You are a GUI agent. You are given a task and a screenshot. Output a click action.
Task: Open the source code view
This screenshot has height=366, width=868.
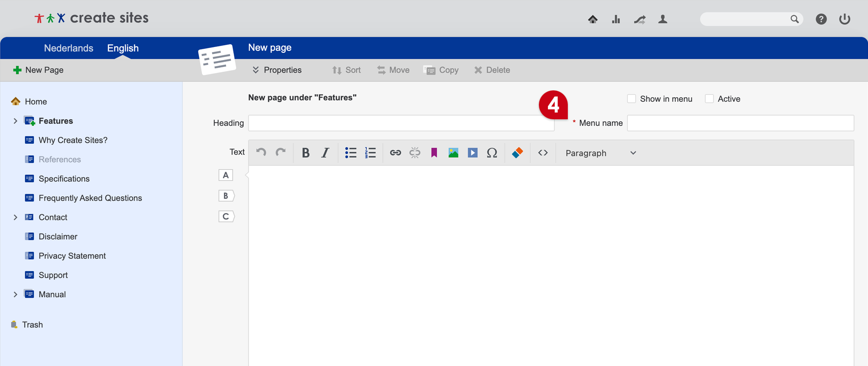(543, 153)
